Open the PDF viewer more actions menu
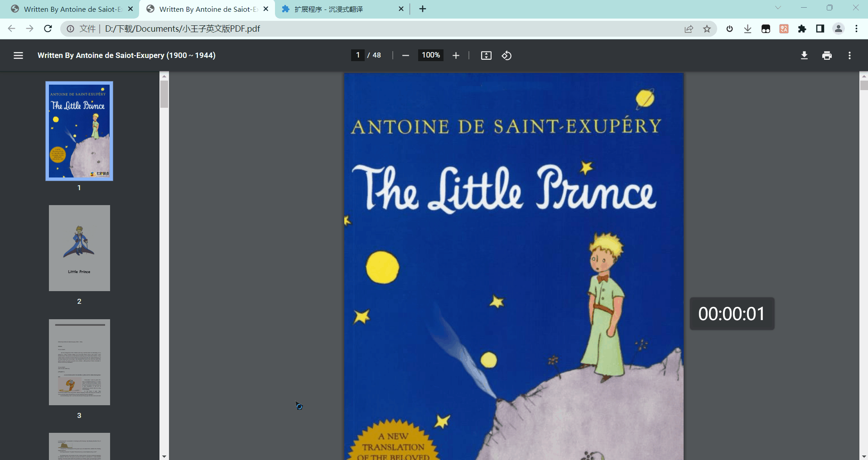Screen dimensions: 868x460 coord(849,55)
